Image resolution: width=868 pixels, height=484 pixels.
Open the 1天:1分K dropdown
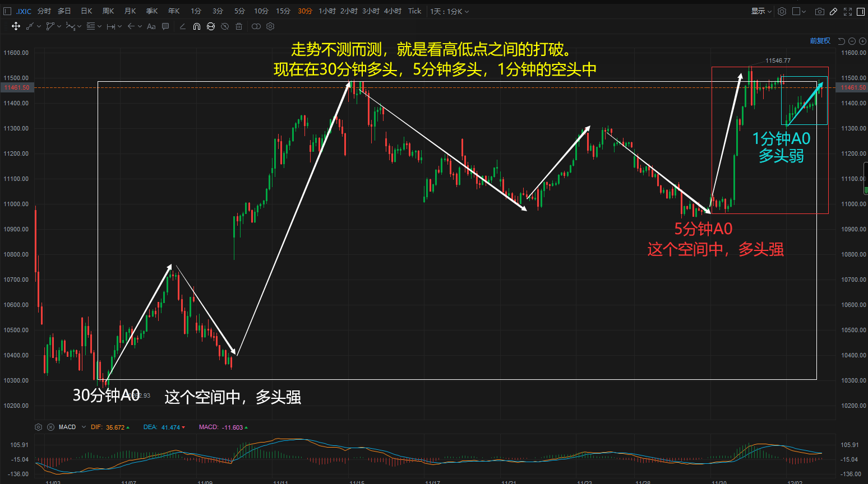point(450,11)
